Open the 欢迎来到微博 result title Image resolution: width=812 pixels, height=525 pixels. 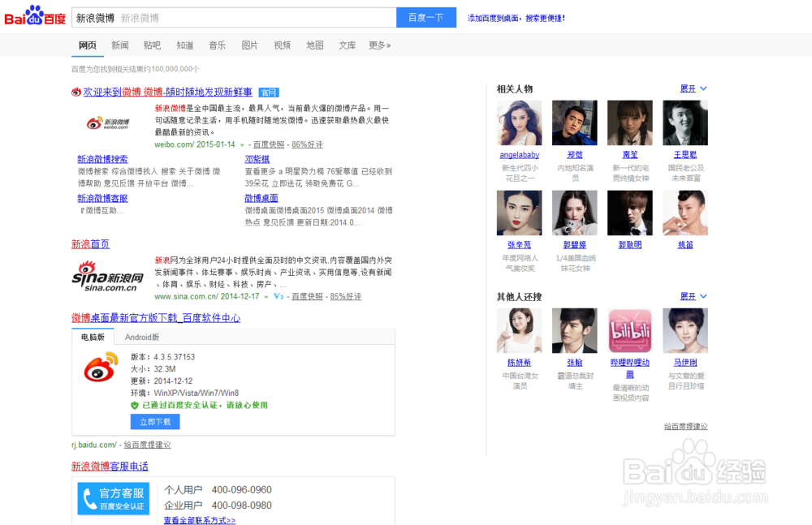click(168, 93)
